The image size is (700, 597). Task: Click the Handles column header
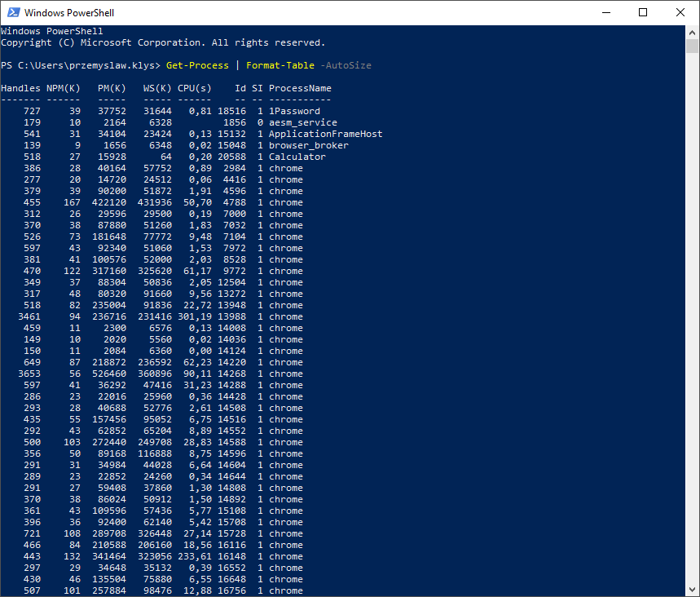[20, 88]
